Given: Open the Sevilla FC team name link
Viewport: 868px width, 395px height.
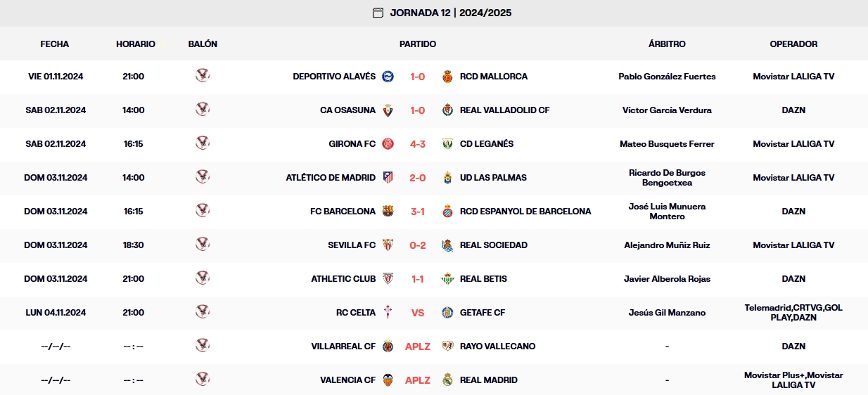Looking at the screenshot, I should click(352, 245).
